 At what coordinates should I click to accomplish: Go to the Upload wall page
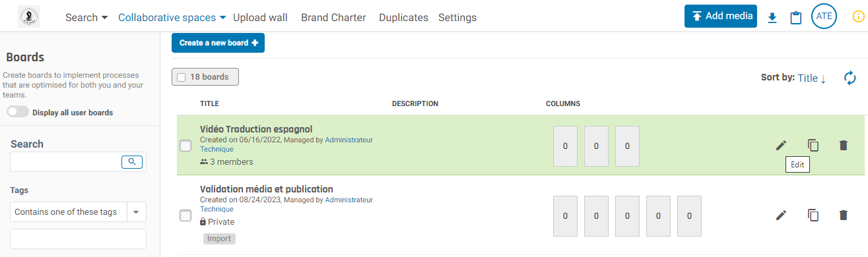260,18
